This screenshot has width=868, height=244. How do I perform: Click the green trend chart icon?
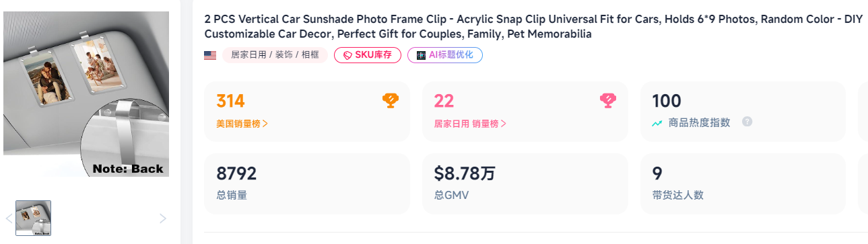657,123
